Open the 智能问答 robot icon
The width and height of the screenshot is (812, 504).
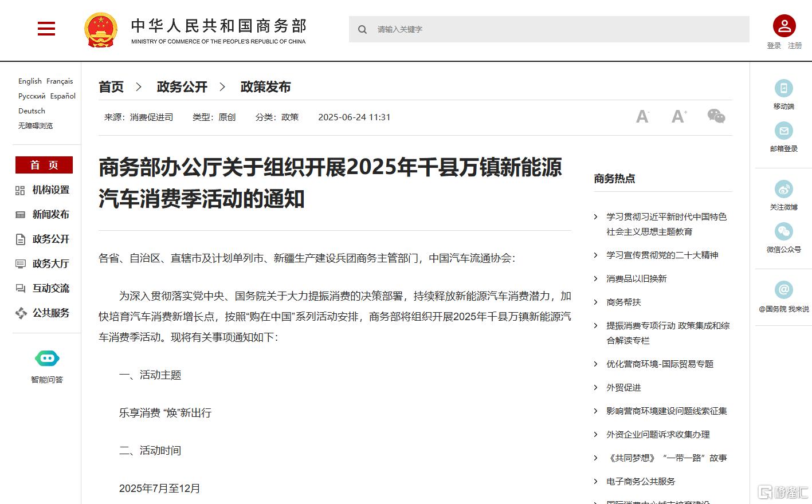pos(47,359)
